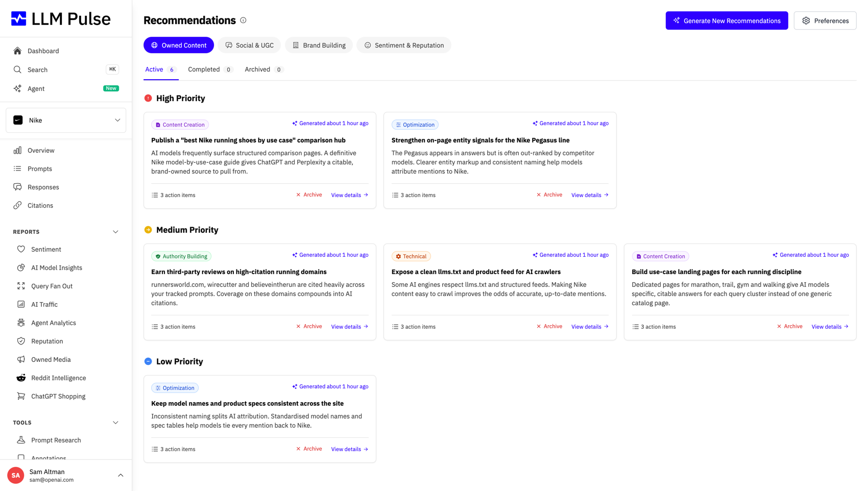The image size is (868, 491).
Task: Click the Authority Building tag badge
Action: point(181,257)
